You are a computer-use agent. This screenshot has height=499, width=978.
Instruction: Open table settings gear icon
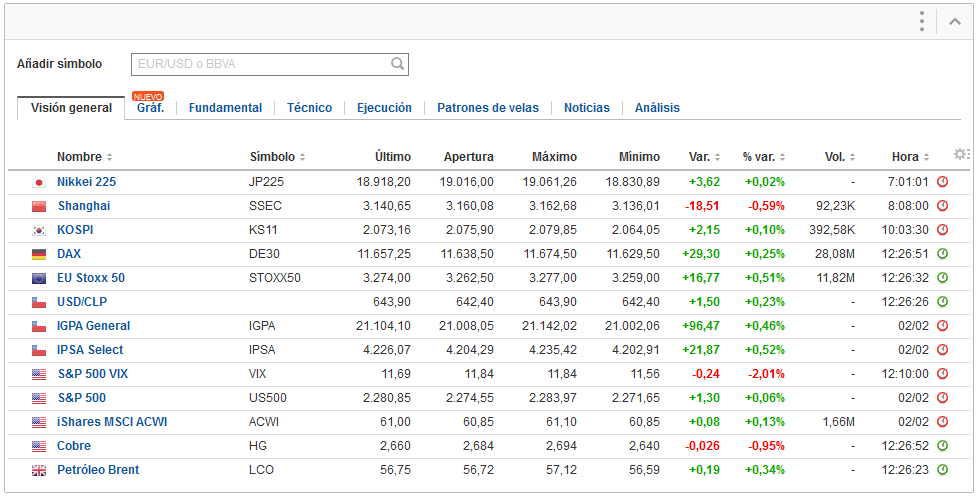(x=962, y=154)
